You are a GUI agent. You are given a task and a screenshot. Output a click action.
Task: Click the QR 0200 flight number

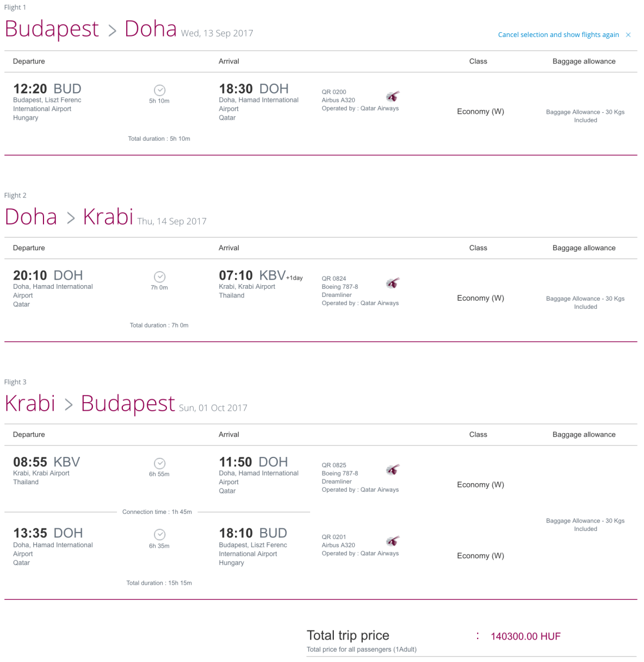click(x=334, y=92)
